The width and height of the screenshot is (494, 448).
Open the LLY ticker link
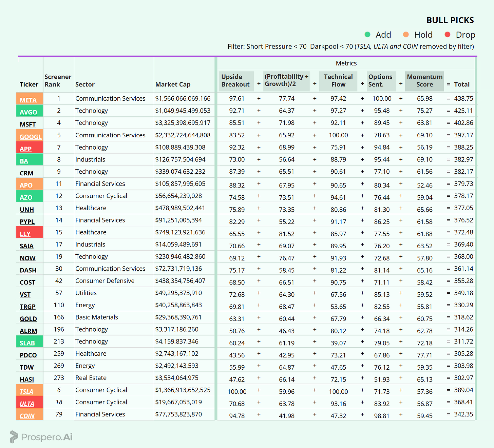25,234
